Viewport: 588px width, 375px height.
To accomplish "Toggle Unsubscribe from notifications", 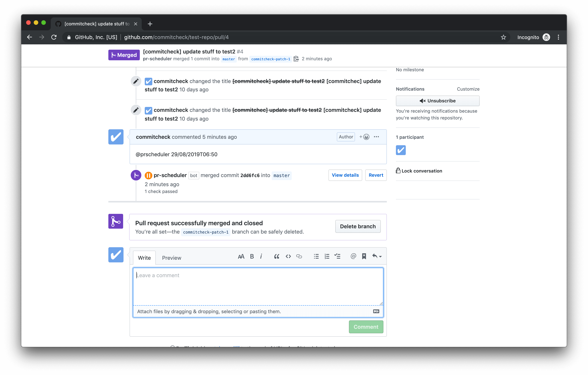I will tap(437, 101).
